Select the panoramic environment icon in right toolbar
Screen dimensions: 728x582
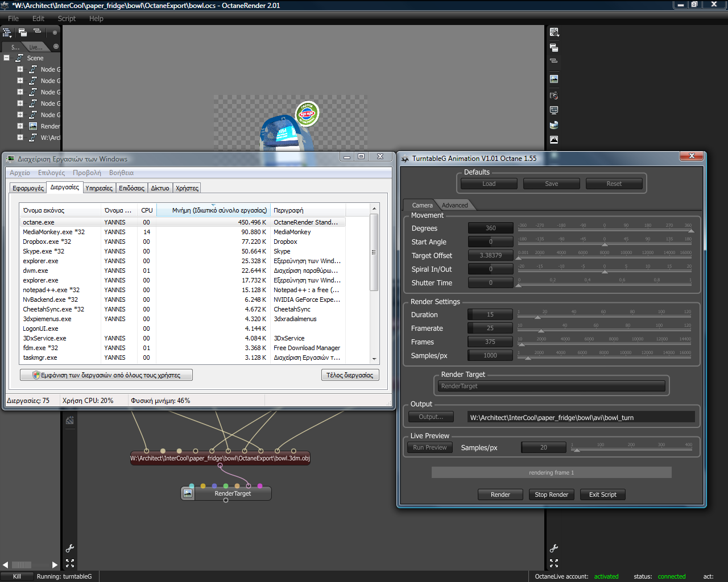coord(554,124)
